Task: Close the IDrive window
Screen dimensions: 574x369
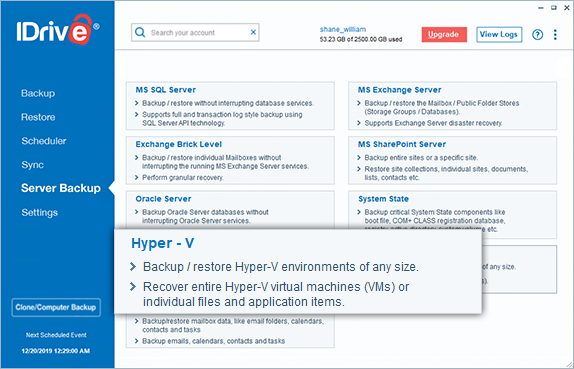Action: pyautogui.click(x=566, y=8)
